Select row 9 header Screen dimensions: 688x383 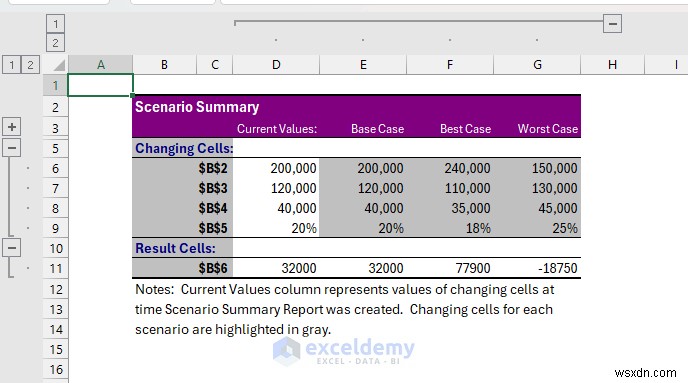coord(56,229)
